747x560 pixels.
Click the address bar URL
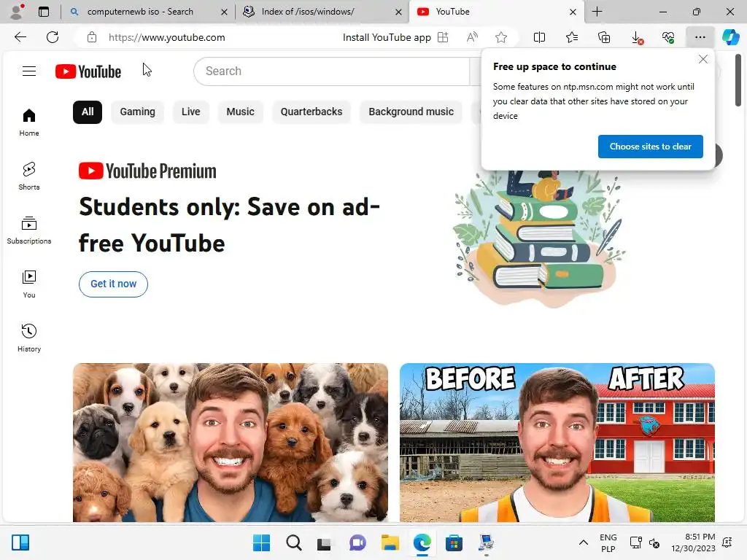click(x=167, y=37)
